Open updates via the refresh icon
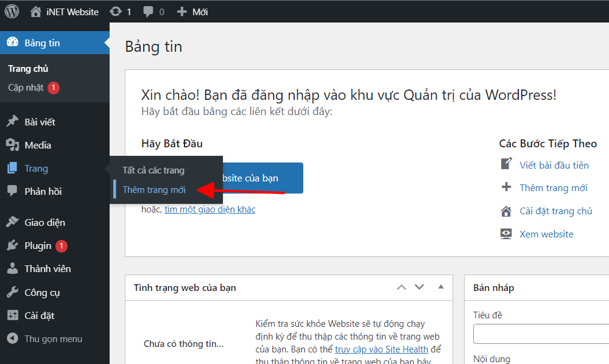Image resolution: width=609 pixels, height=364 pixels. click(x=115, y=12)
